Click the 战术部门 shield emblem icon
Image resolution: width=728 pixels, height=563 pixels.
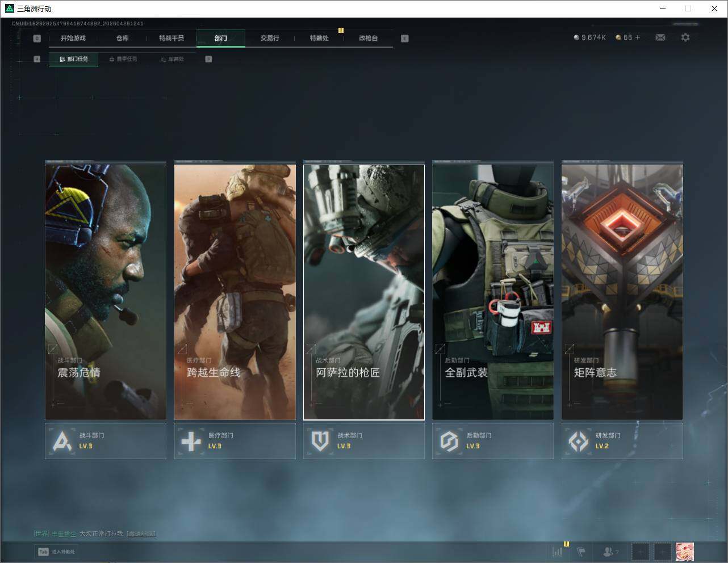(320, 441)
